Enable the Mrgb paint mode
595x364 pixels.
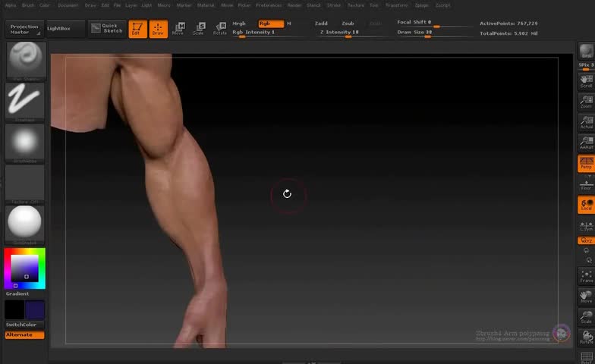click(239, 24)
